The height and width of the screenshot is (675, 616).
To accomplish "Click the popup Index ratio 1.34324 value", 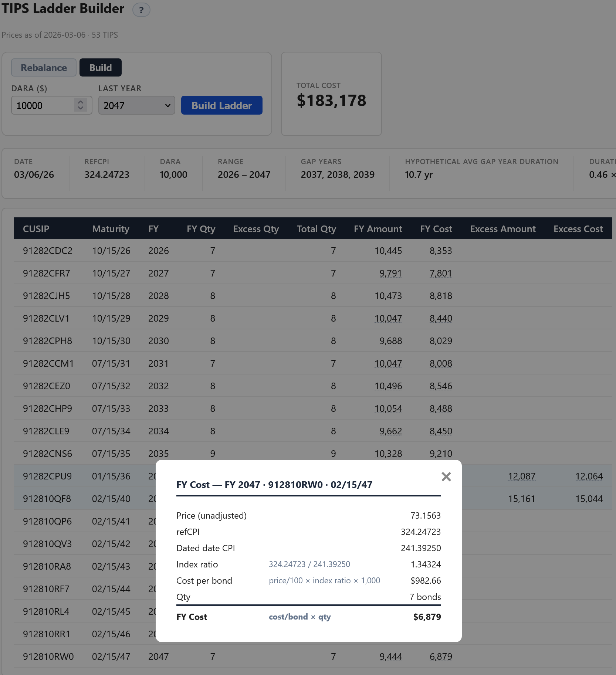I will coord(426,564).
